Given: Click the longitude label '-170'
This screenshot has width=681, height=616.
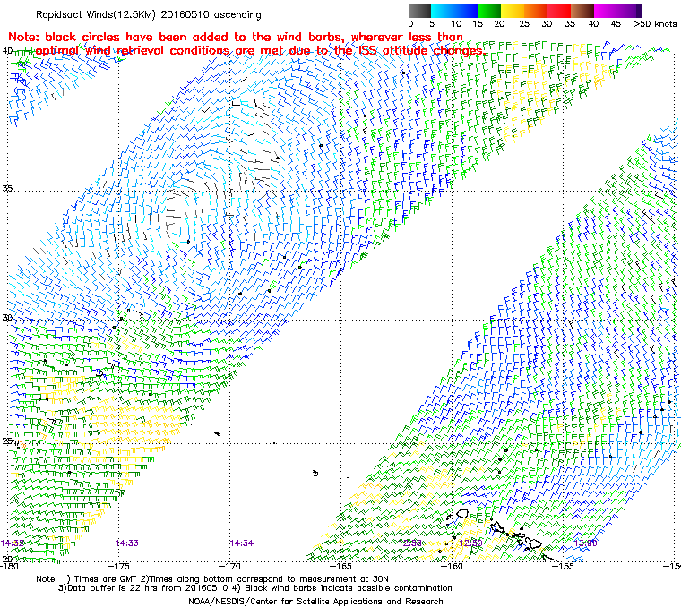Looking at the screenshot, I should (231, 566).
